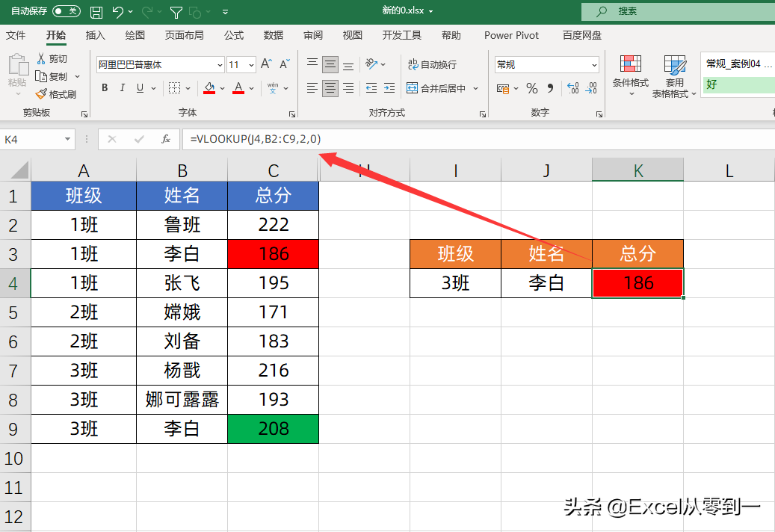Expand Merge & Center (合并后居中) dropdown arrow
This screenshot has width=775, height=532.
(475, 88)
